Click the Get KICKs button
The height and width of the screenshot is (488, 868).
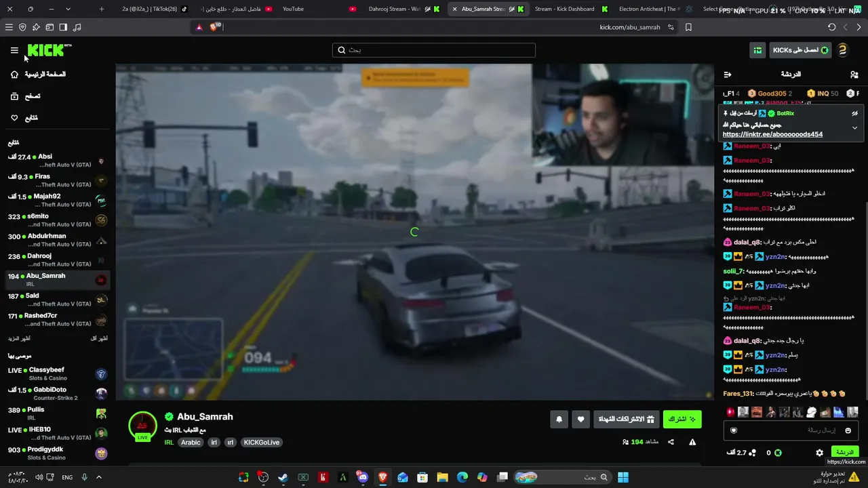point(800,50)
